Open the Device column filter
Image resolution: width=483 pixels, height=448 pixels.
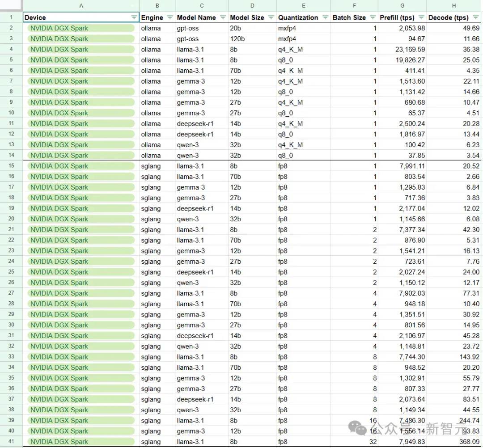(x=134, y=17)
